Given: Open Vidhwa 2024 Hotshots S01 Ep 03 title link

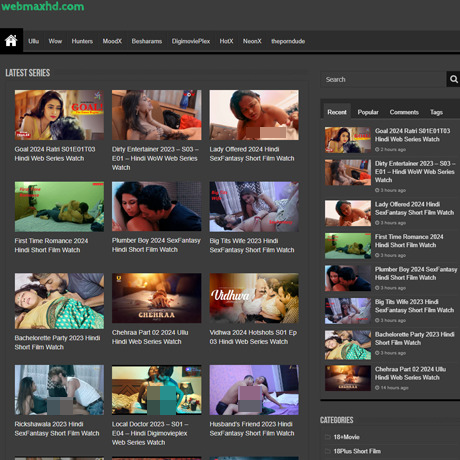Looking at the screenshot, I should click(253, 337).
